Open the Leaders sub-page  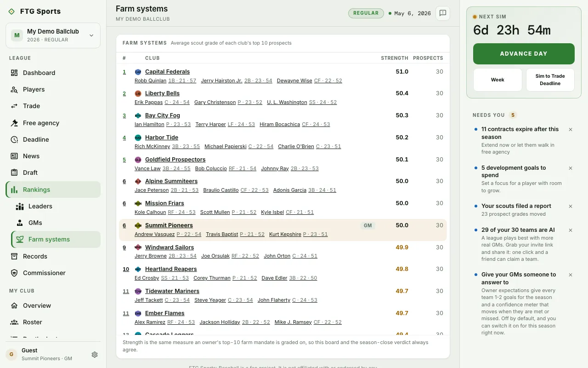(x=56, y=206)
